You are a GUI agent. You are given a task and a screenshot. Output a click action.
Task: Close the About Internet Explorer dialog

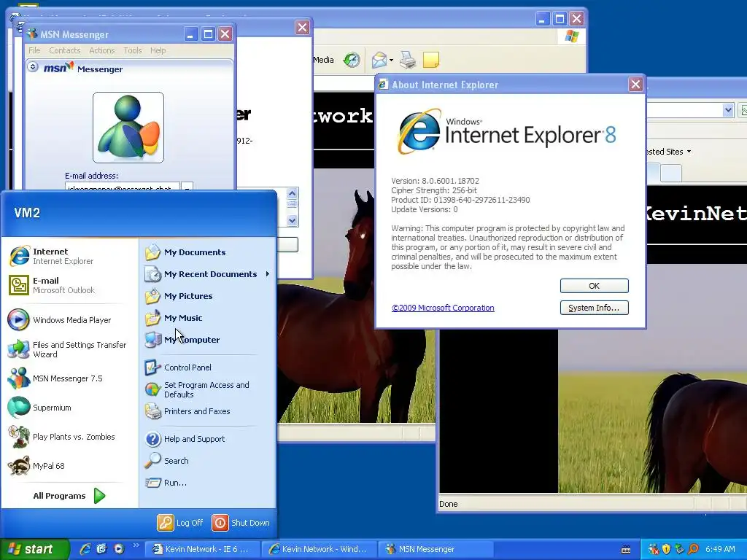click(x=635, y=85)
